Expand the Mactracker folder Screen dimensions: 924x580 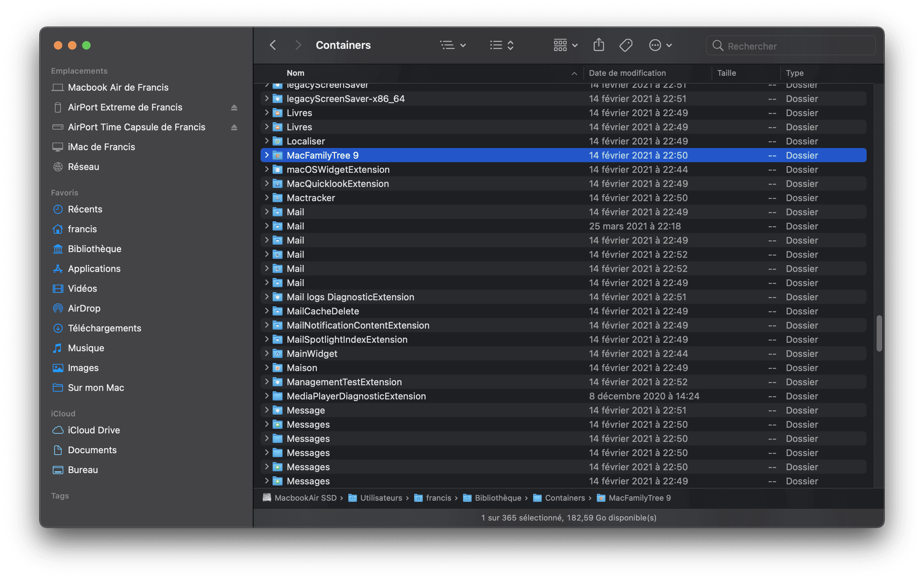click(x=267, y=198)
